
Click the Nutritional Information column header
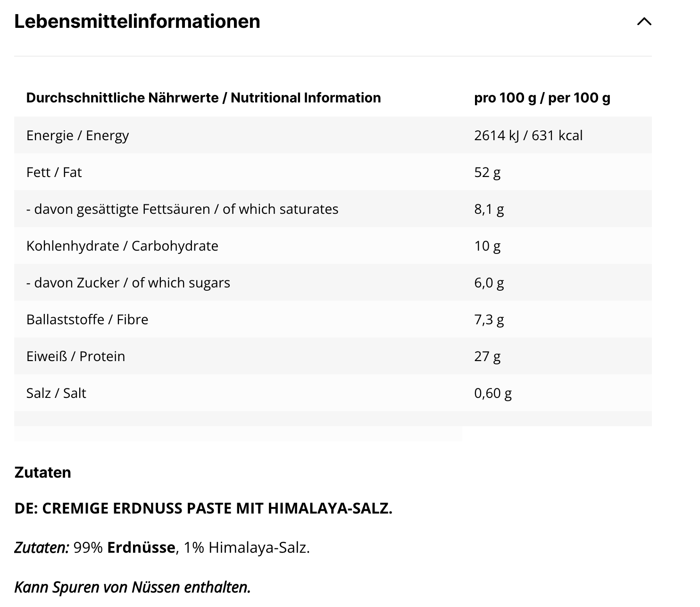point(203,98)
